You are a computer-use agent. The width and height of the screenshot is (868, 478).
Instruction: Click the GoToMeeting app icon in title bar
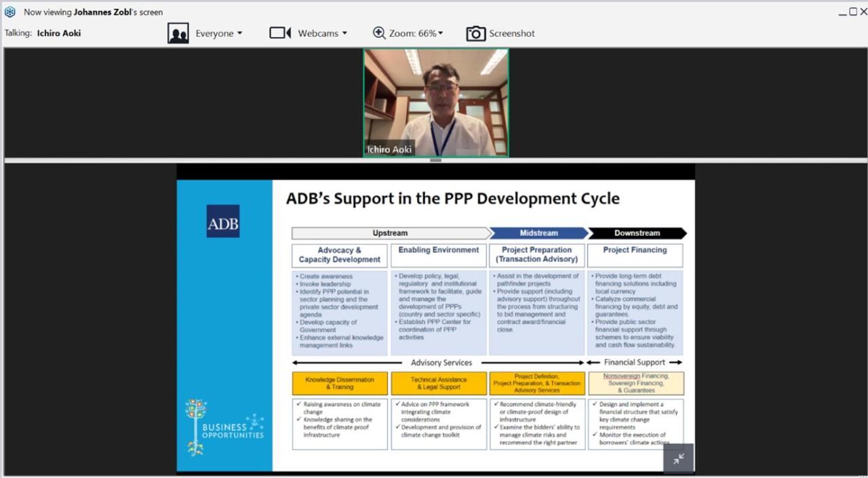point(9,12)
